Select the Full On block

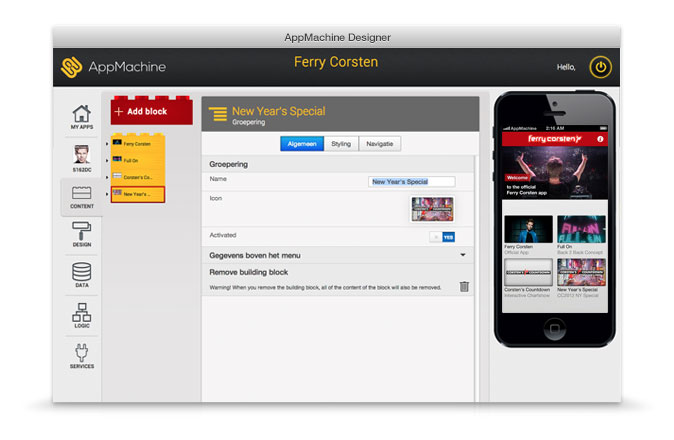[x=138, y=160]
